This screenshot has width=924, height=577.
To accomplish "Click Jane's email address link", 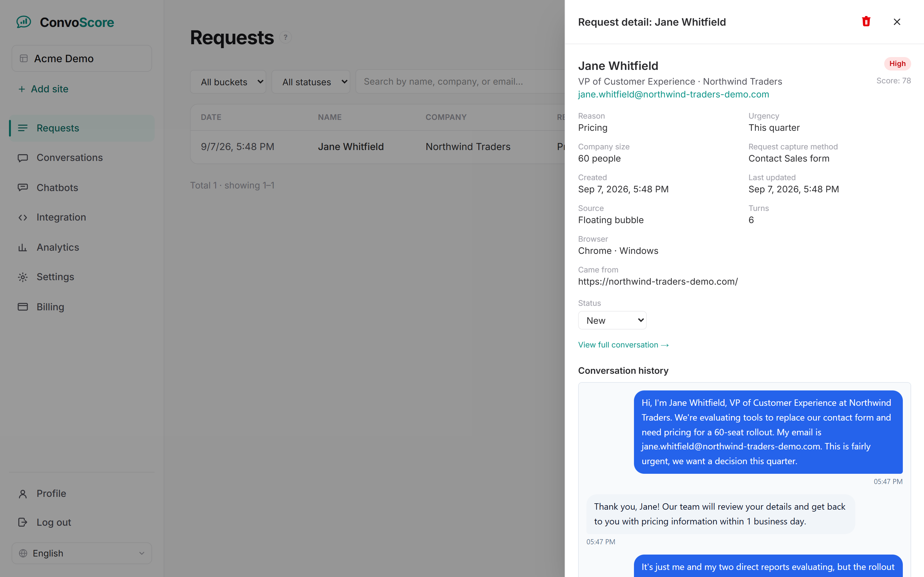I will (673, 94).
